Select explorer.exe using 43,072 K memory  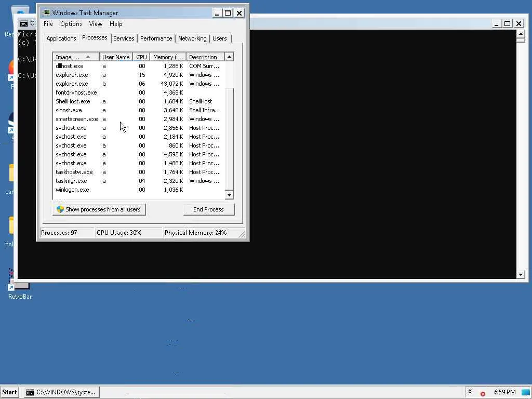tap(139, 84)
